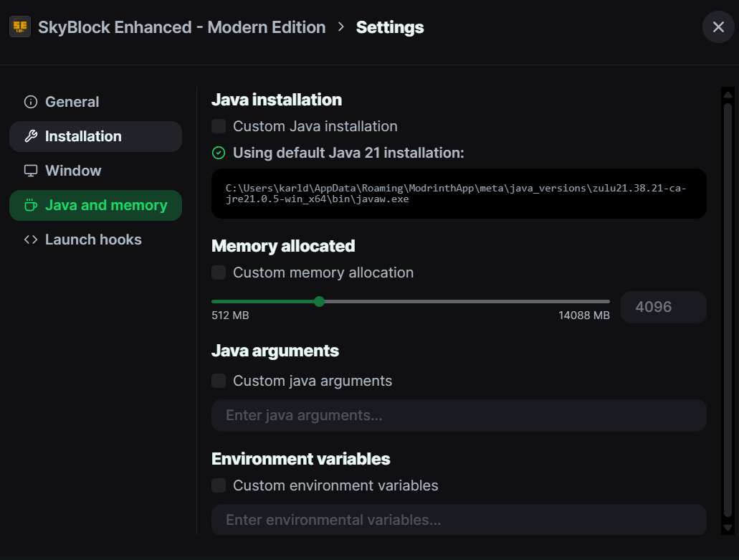The height and width of the screenshot is (560, 739).
Task: Tick Custom java arguments checkbox
Action: click(x=219, y=381)
